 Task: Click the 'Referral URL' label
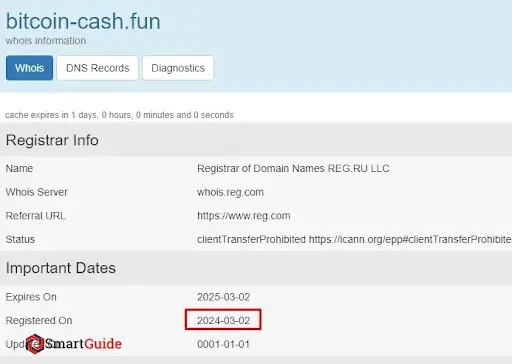click(x=35, y=216)
